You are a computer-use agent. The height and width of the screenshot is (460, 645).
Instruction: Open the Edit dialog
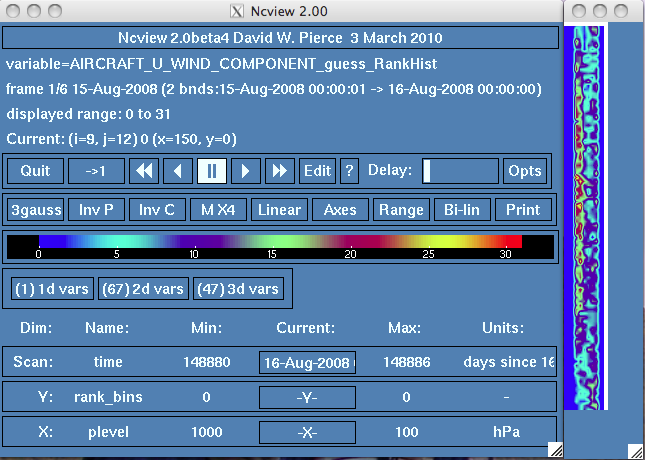click(317, 170)
